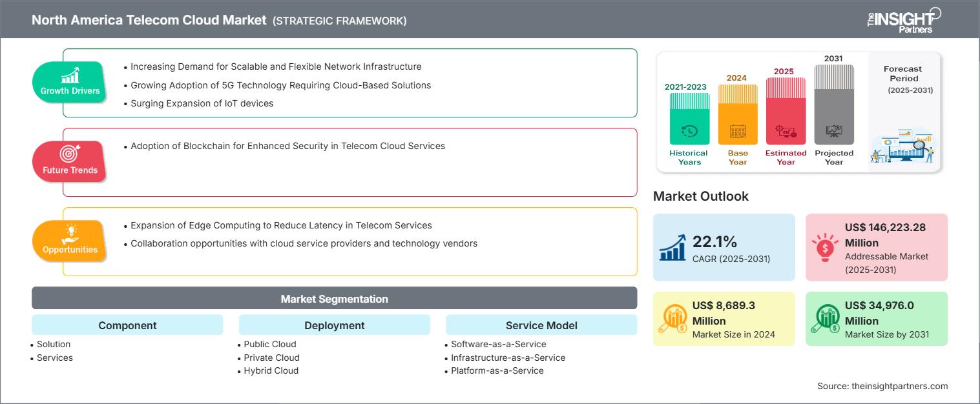Click the CAGR growth bar-chart icon
The image size is (980, 404).
(672, 247)
